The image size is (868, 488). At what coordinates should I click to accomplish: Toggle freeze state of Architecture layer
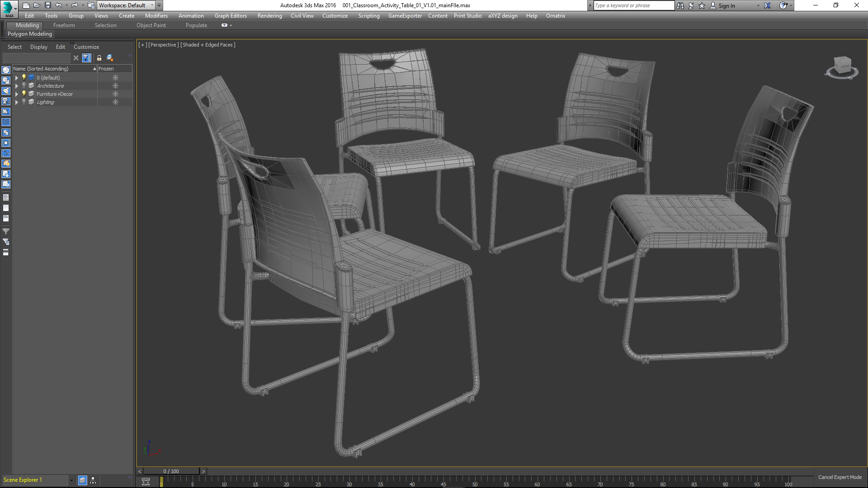coord(115,85)
